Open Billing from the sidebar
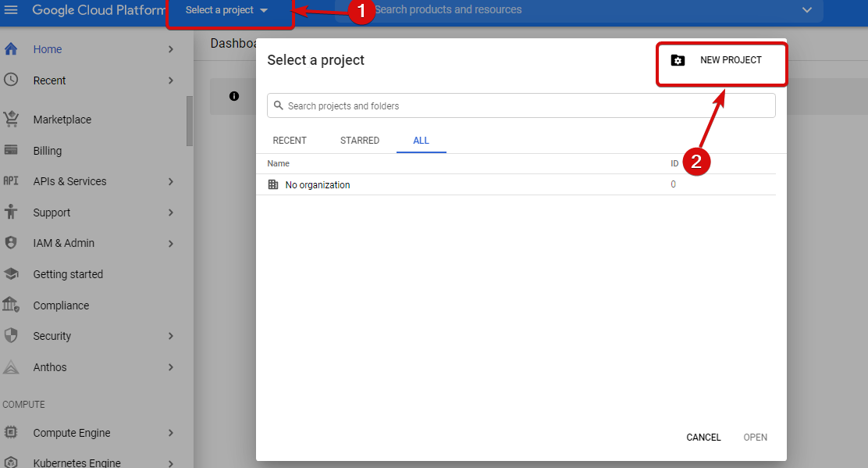The image size is (868, 468). pyautogui.click(x=48, y=151)
